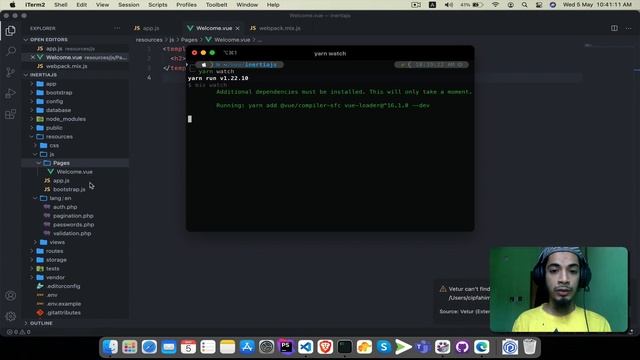Open Launchpad from the Dock

point(130,347)
